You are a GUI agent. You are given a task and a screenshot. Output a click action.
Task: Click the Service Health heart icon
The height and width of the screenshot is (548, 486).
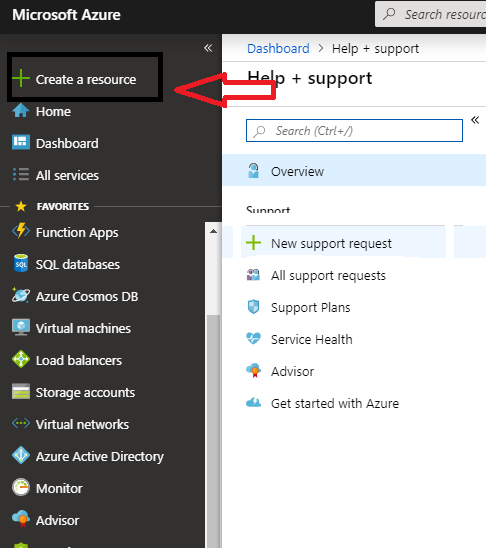click(x=253, y=339)
